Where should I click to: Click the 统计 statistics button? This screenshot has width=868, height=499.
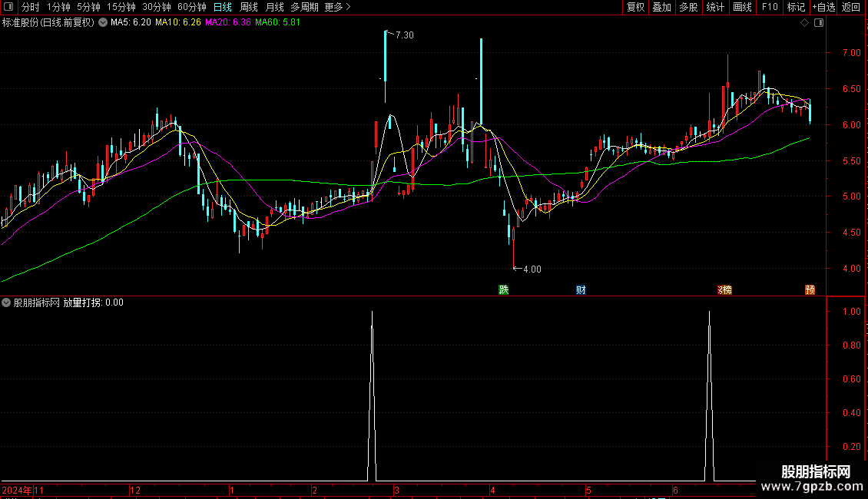point(715,7)
